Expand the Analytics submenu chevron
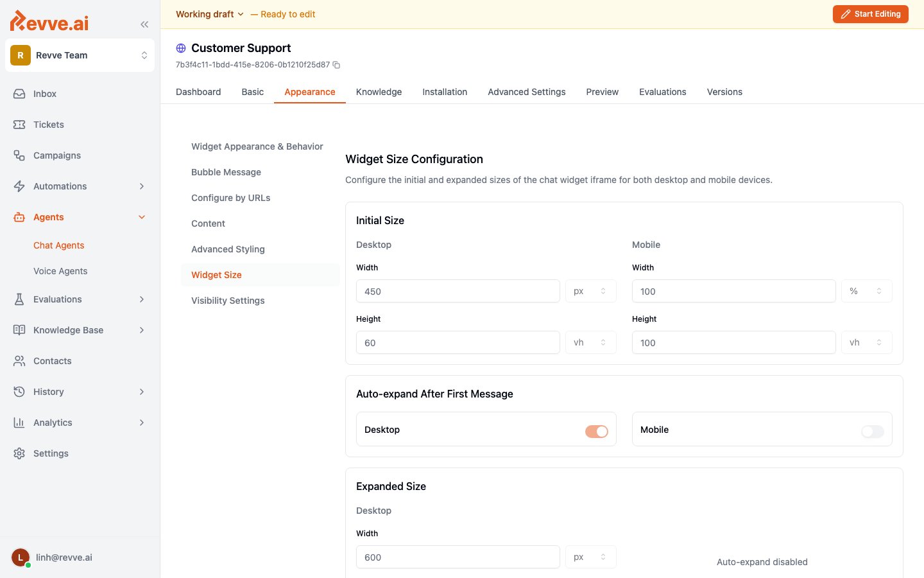 (142, 423)
